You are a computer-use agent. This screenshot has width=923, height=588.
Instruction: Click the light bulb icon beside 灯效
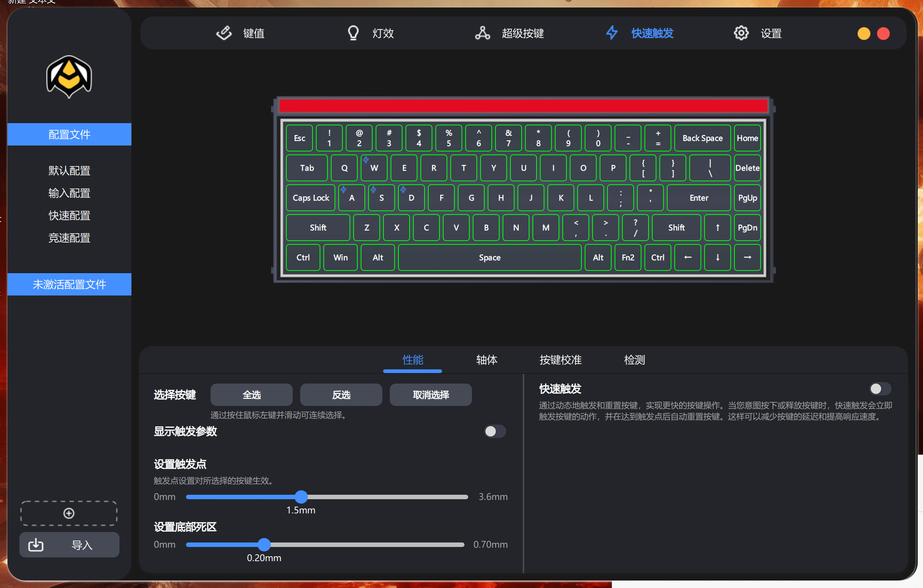[x=353, y=33]
